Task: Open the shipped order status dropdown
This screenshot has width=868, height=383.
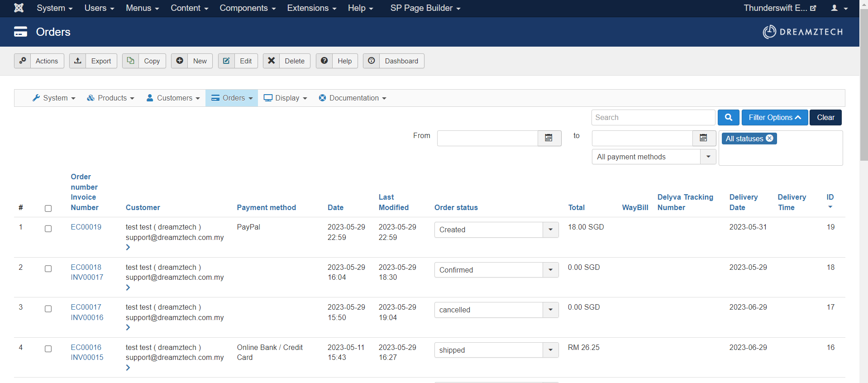Action: [x=496, y=350]
